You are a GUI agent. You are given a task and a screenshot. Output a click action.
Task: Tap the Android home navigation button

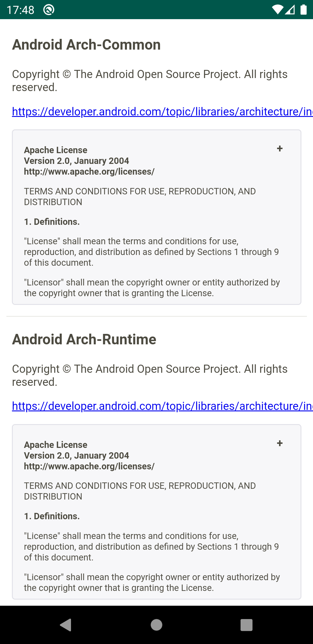pyautogui.click(x=156, y=625)
